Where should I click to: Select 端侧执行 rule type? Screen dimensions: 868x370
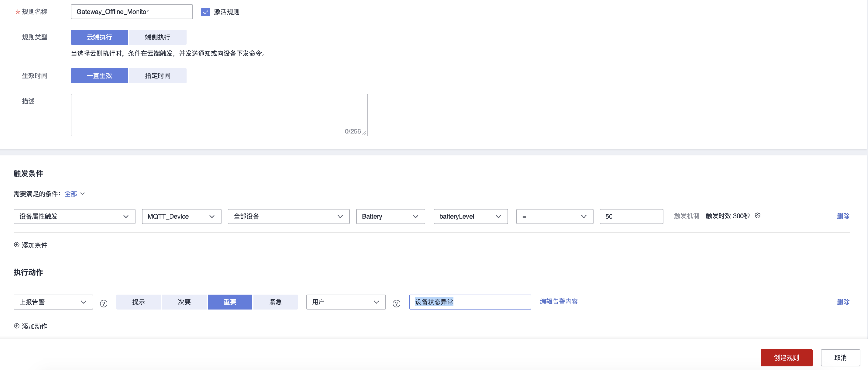[x=157, y=37]
